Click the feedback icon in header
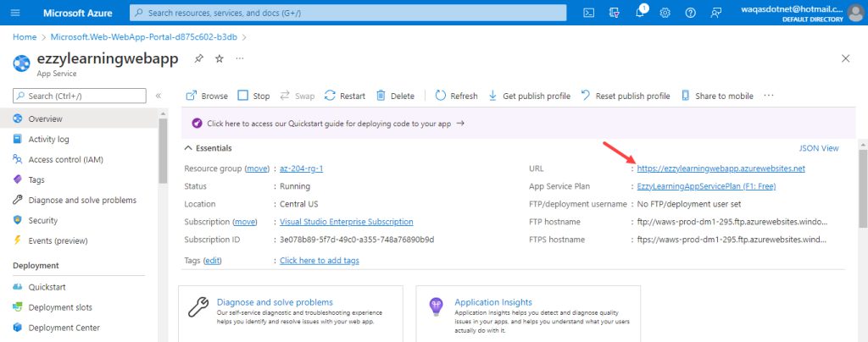This screenshot has height=342, width=868. 715,13
